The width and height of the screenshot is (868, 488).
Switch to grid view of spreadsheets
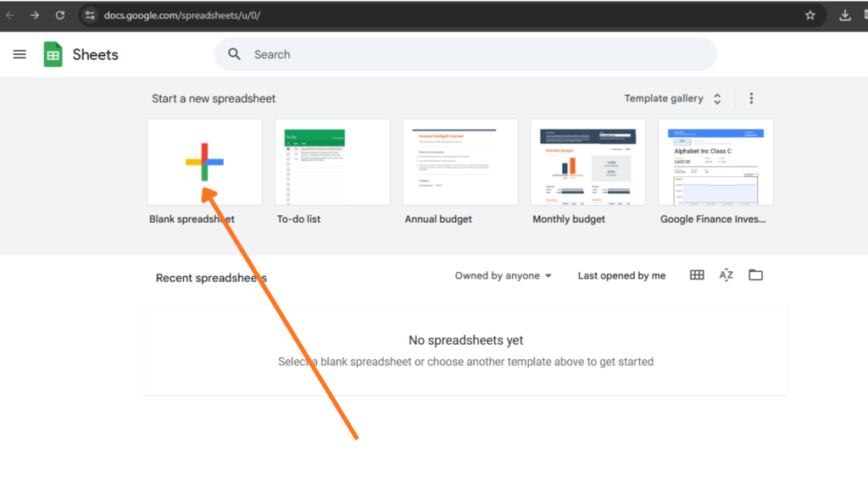(696, 274)
